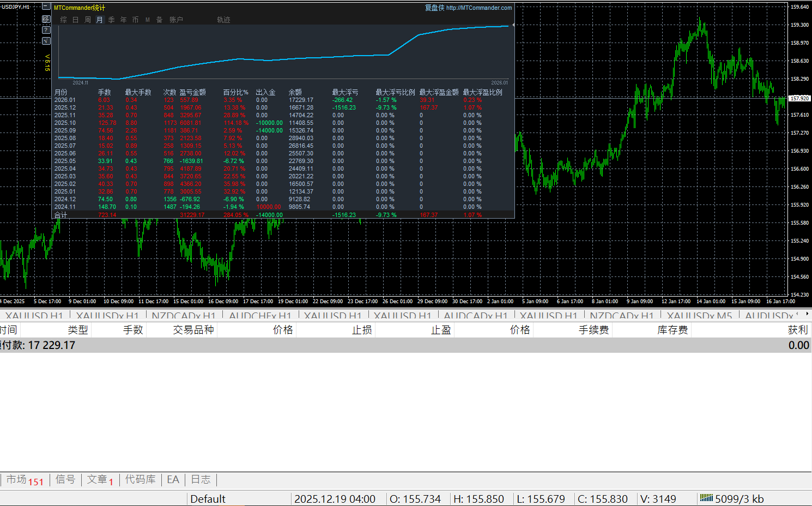Minimize the MTCommander statistics panel
The height and width of the screenshot is (506, 812).
click(46, 8)
